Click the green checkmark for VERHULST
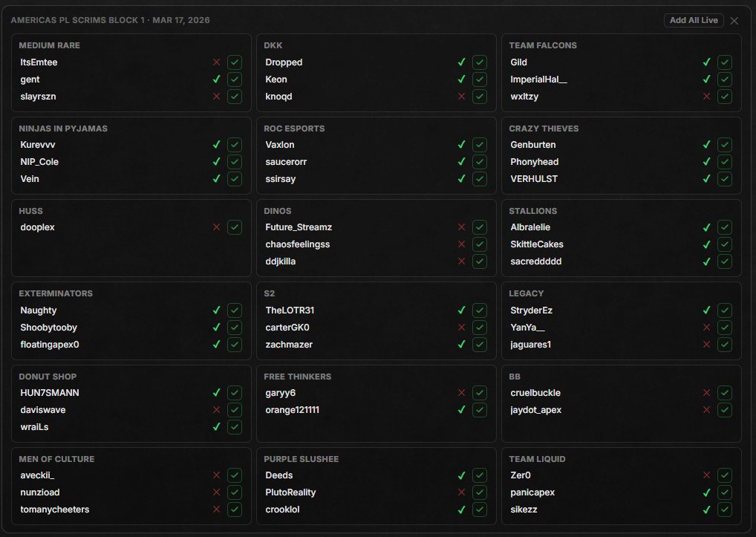 706,179
